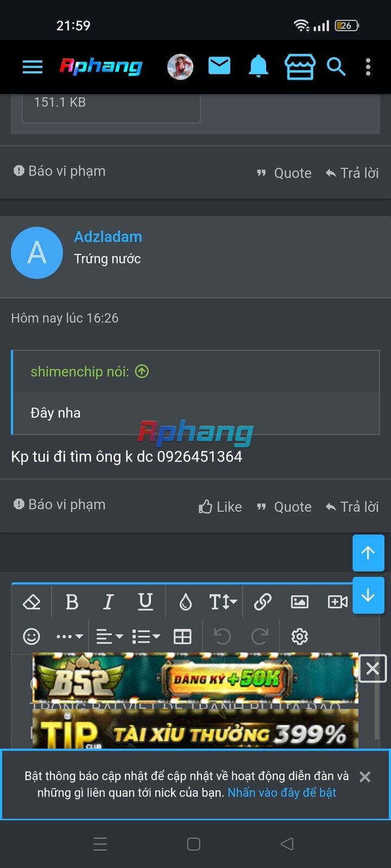
Task: Jump to top with blue up arrow
Action: click(x=368, y=553)
